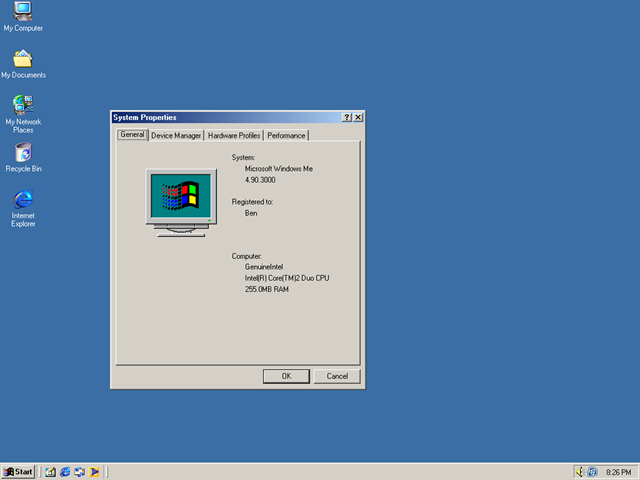
Task: Launch Windows Media Player from quick launch
Action: [x=94, y=472]
